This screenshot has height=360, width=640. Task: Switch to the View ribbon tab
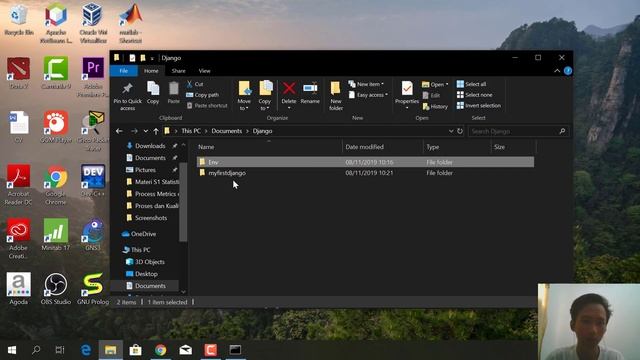[204, 71]
